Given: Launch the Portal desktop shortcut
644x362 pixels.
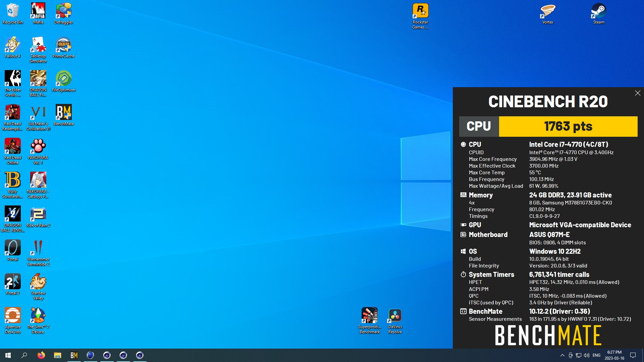Looking at the screenshot, I should 13,251.
